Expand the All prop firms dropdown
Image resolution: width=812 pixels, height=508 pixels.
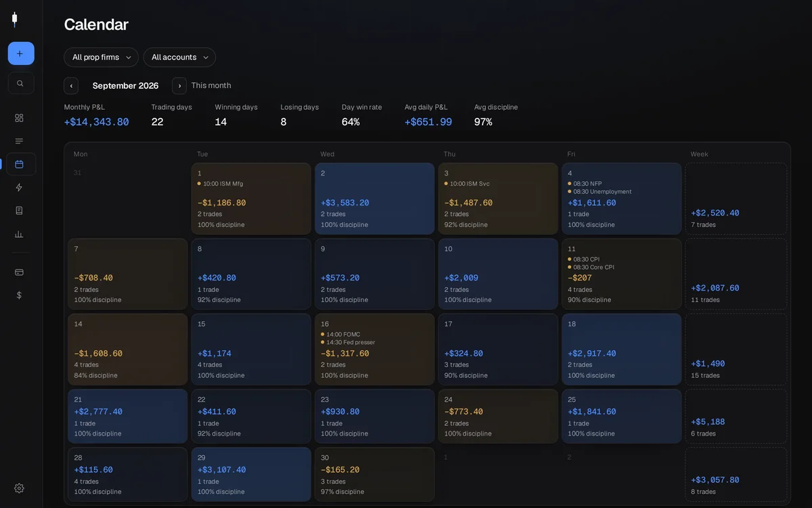[x=101, y=58]
